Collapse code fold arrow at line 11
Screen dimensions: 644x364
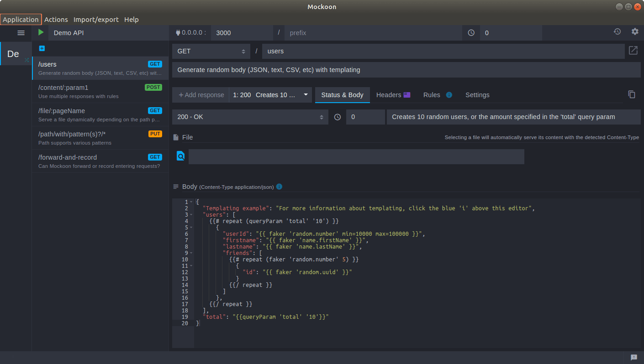pos(191,266)
